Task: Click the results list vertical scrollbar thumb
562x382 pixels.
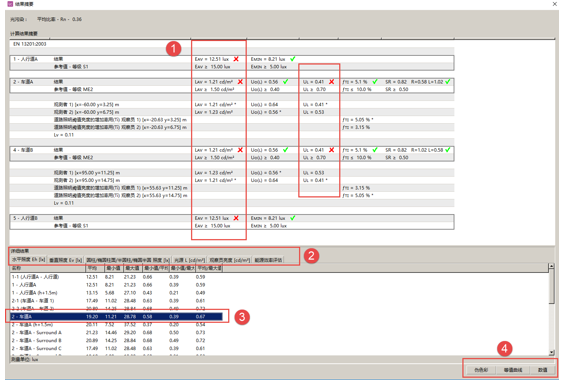Action: click(x=551, y=287)
